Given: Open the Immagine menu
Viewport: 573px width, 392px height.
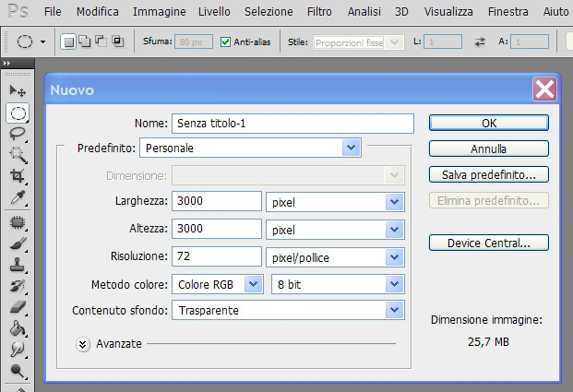Looking at the screenshot, I should (160, 12).
